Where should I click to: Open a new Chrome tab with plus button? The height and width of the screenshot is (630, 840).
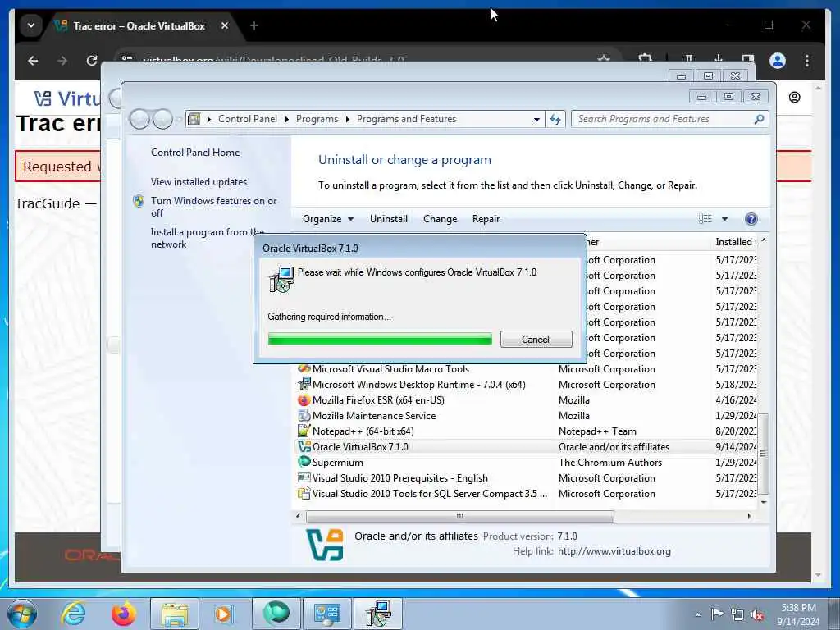[254, 25]
